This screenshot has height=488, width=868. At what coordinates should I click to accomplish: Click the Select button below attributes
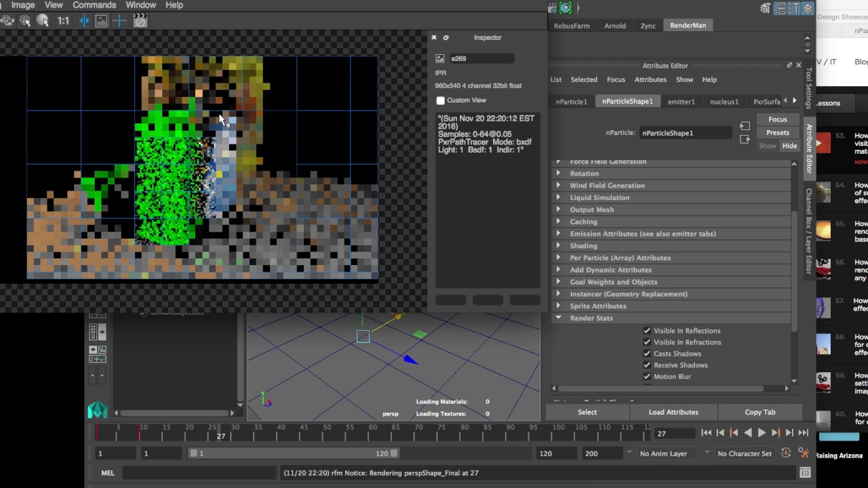(587, 412)
